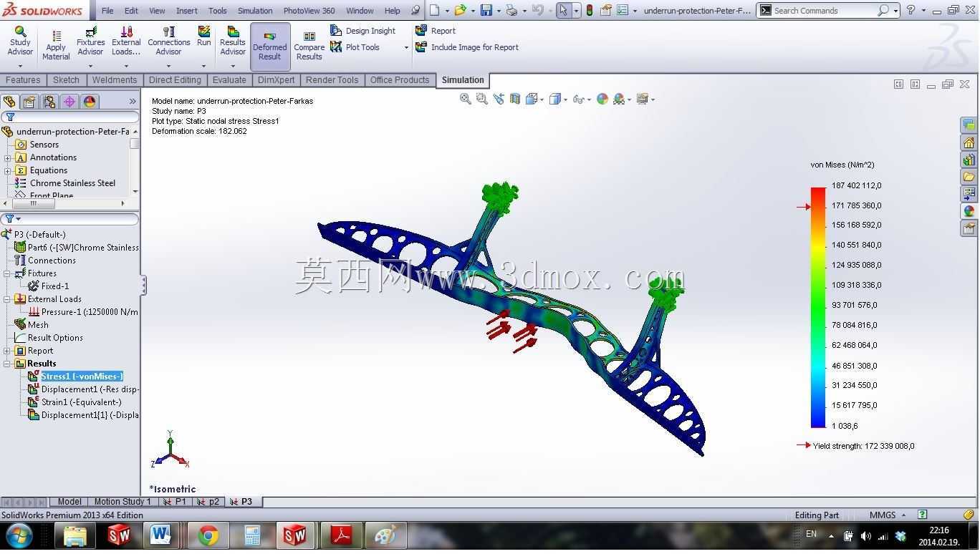Select the ConfigurationManager tab
This screenshot has width=980, height=554.
pos(49,102)
